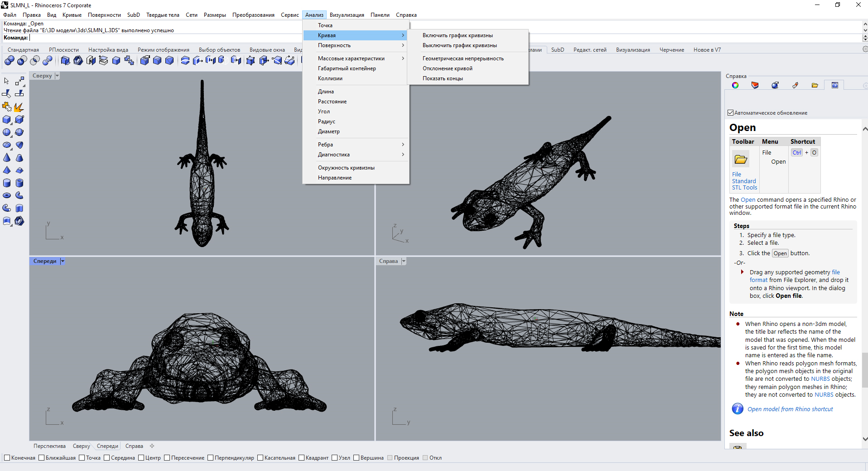Select the Cone solid tool
Image resolution: width=868 pixels, height=471 pixels.
point(7,158)
